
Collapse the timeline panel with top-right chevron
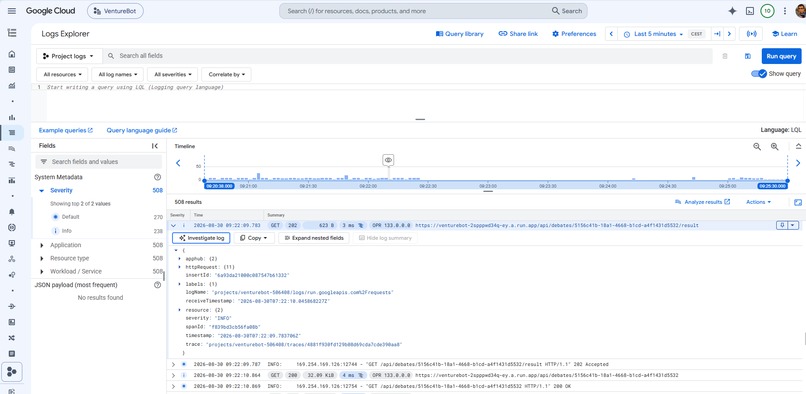(798, 147)
